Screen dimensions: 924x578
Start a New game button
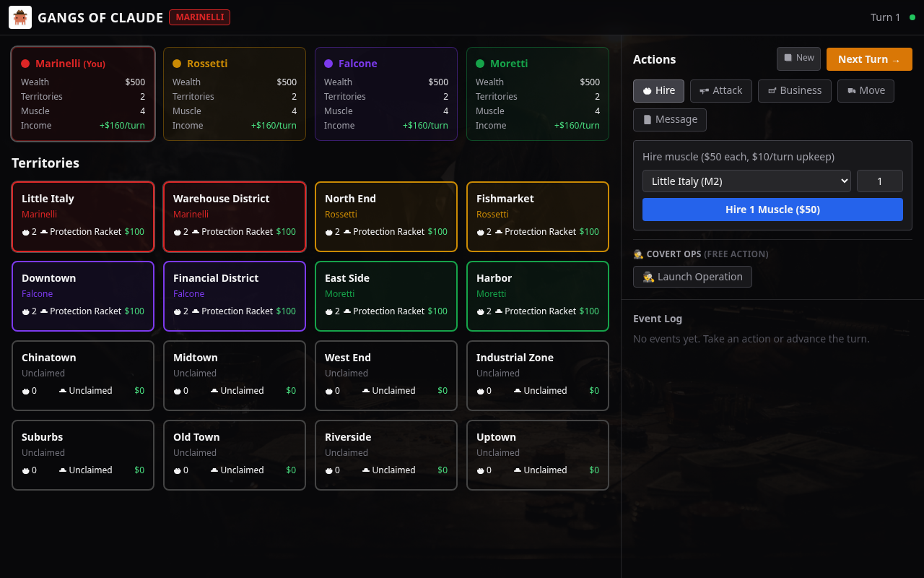(x=798, y=59)
